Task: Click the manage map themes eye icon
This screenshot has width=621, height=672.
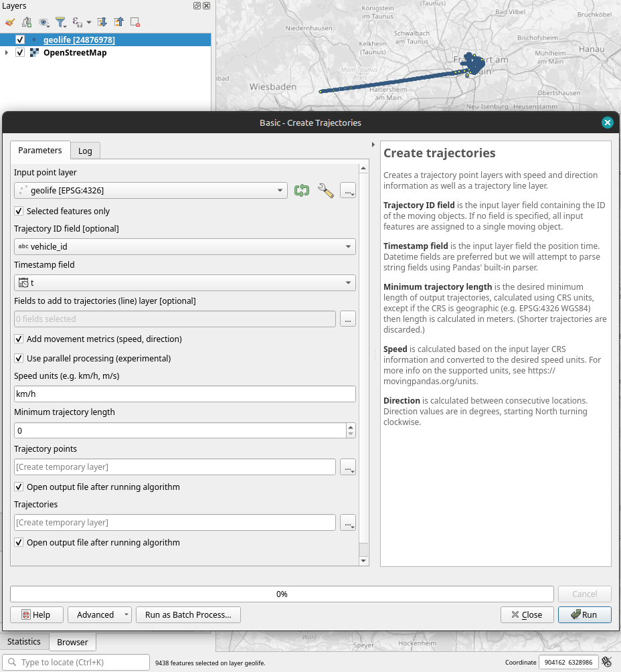Action: click(43, 22)
